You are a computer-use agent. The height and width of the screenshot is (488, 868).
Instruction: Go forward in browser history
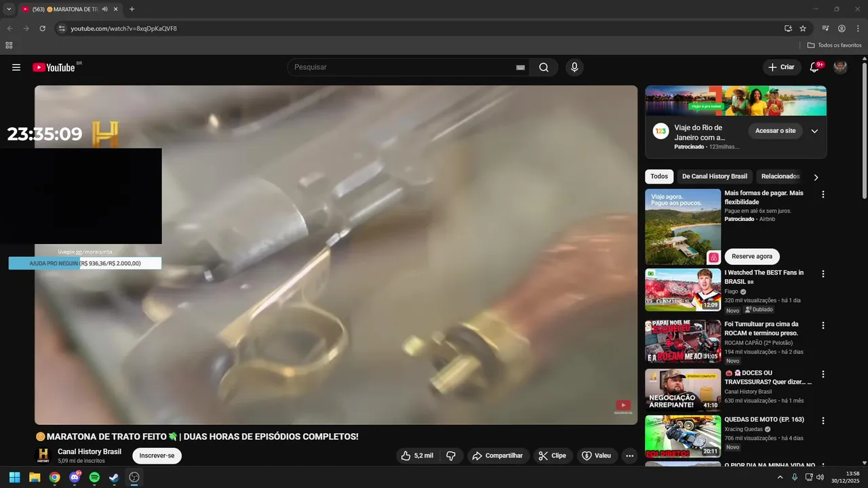[x=26, y=28]
